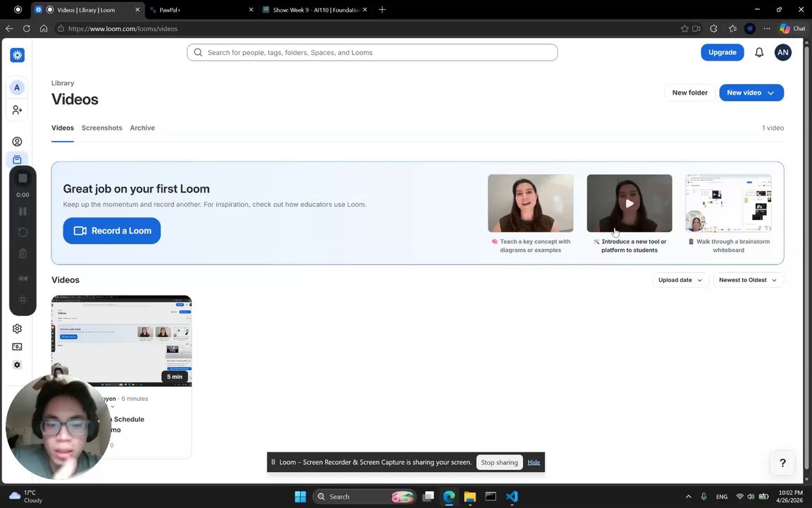Open the notifications bell
The height and width of the screenshot is (508, 812).
pyautogui.click(x=759, y=52)
